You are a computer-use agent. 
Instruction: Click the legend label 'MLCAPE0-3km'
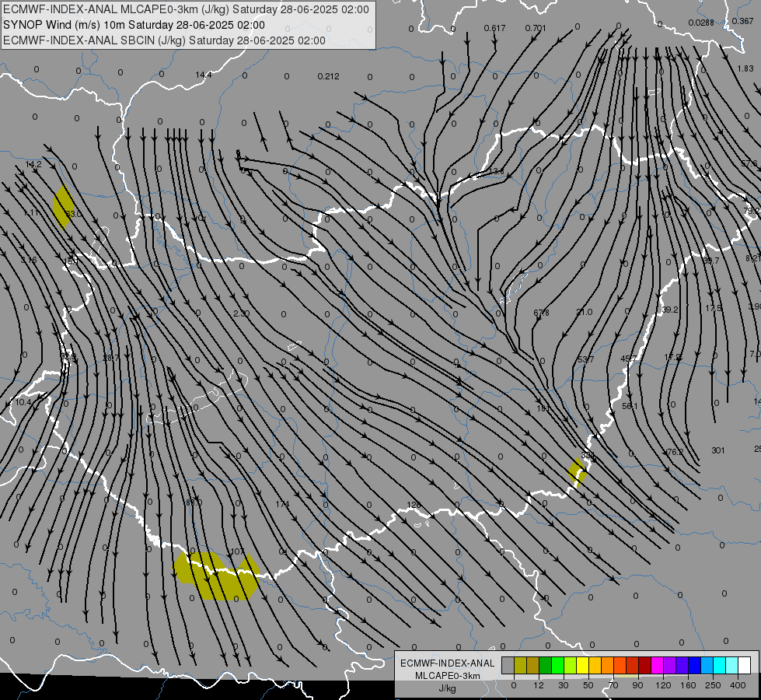(x=448, y=676)
